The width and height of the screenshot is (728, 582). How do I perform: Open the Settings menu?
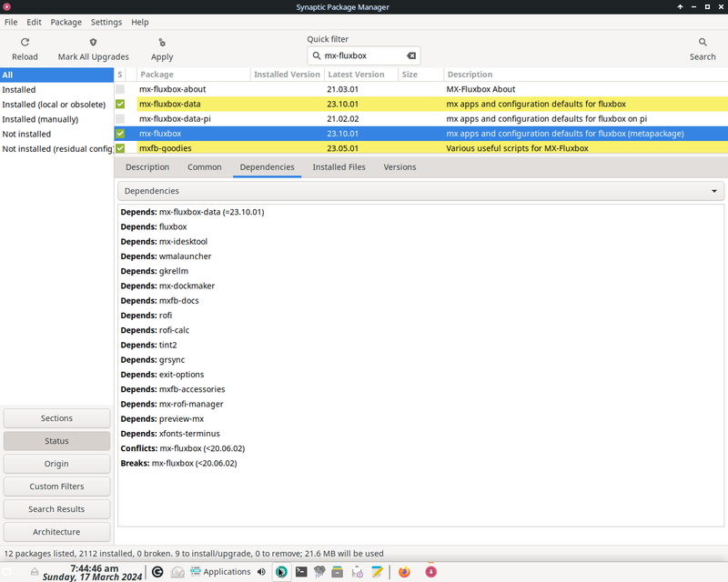click(x=106, y=22)
